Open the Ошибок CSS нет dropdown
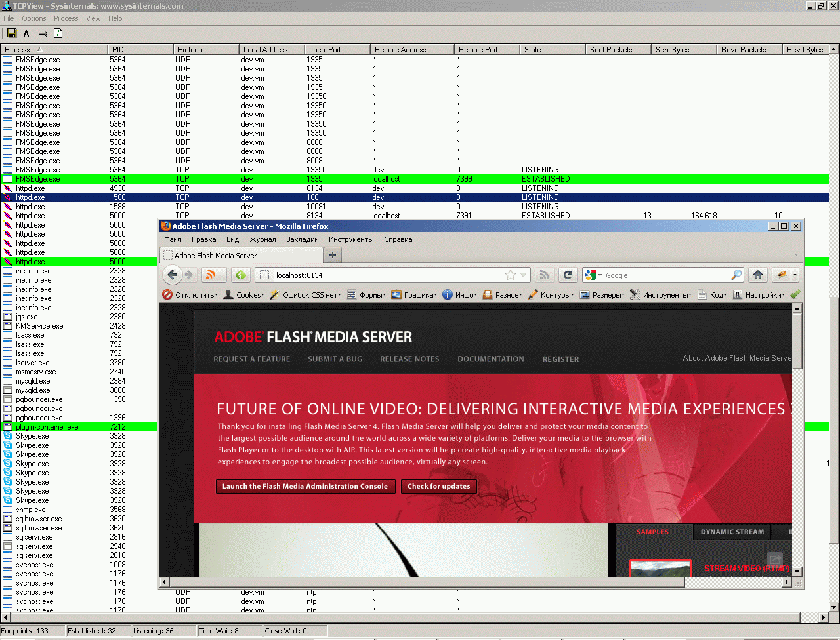The height and width of the screenshot is (640, 840). click(x=305, y=294)
